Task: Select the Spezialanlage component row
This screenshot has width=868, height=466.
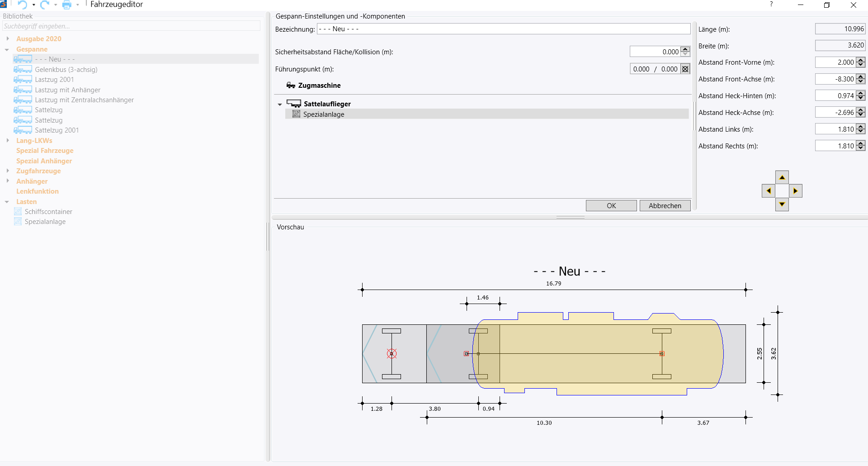Action: pyautogui.click(x=487, y=114)
